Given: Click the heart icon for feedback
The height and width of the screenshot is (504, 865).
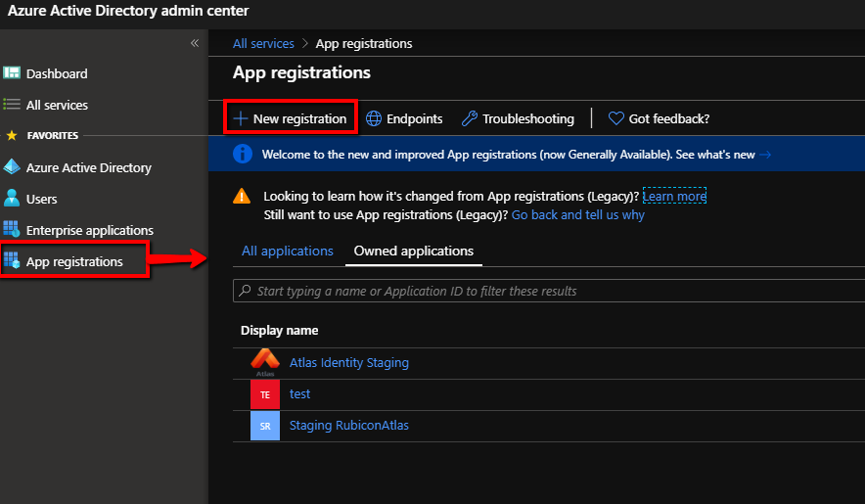Looking at the screenshot, I should tap(615, 118).
